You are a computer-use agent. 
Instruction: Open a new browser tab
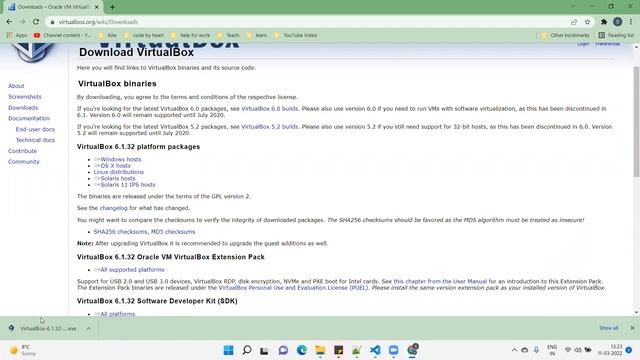(112, 7)
